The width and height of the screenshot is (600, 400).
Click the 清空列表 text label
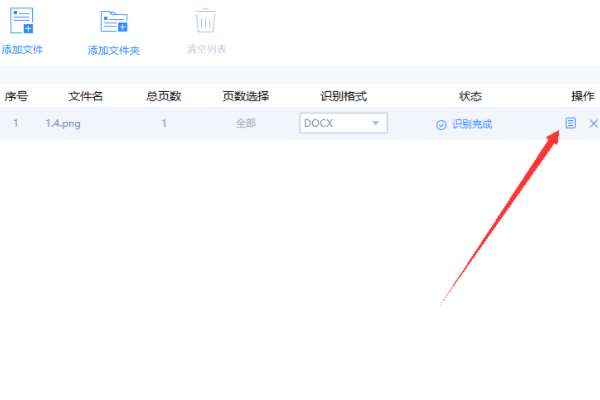click(x=206, y=49)
